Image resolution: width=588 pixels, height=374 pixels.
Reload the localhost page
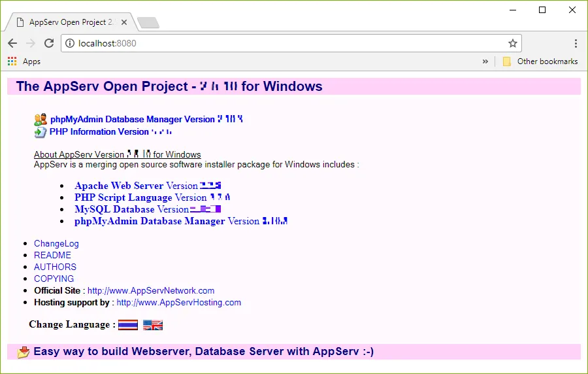click(x=49, y=43)
